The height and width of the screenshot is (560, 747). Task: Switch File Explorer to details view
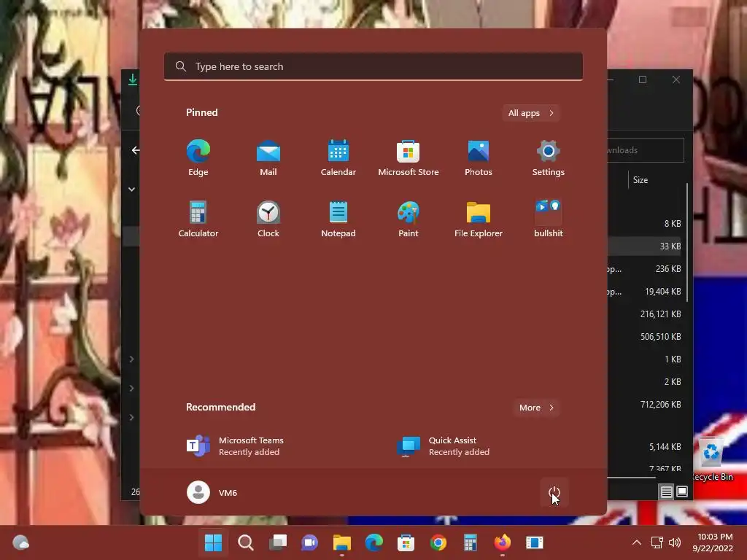coord(667,491)
